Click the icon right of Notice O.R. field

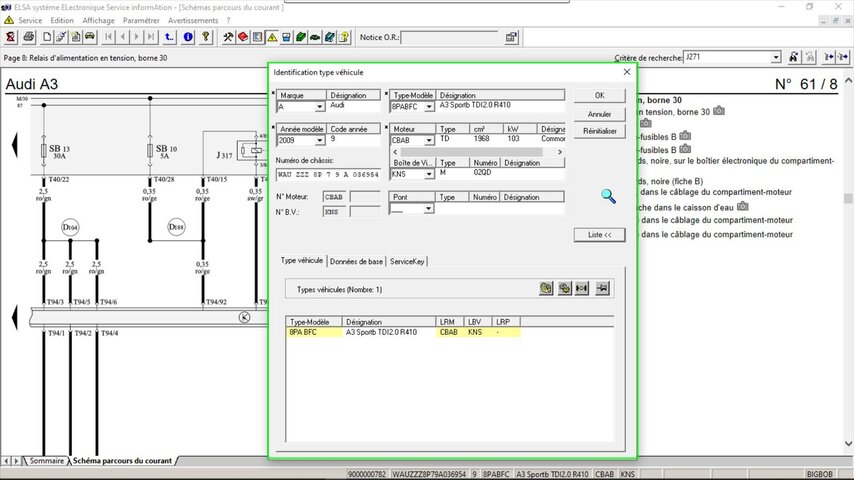pos(511,37)
